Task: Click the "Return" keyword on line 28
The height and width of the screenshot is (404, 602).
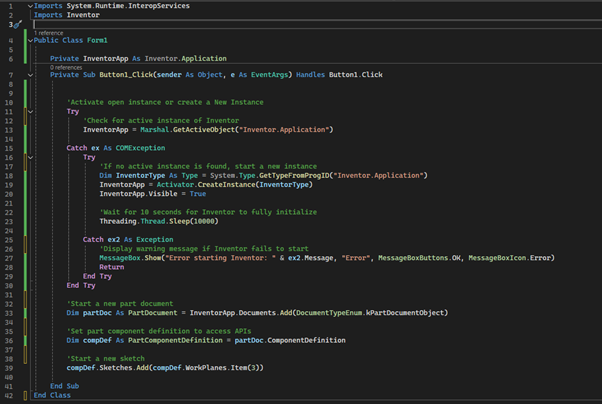Action: click(x=112, y=267)
